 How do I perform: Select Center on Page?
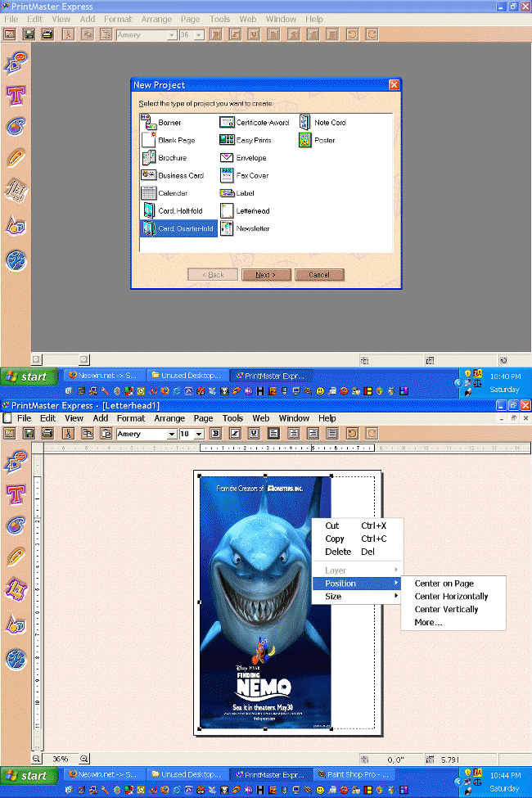pyautogui.click(x=453, y=584)
